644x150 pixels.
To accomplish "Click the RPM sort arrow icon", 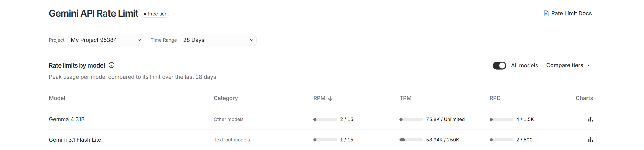I will click(x=330, y=98).
